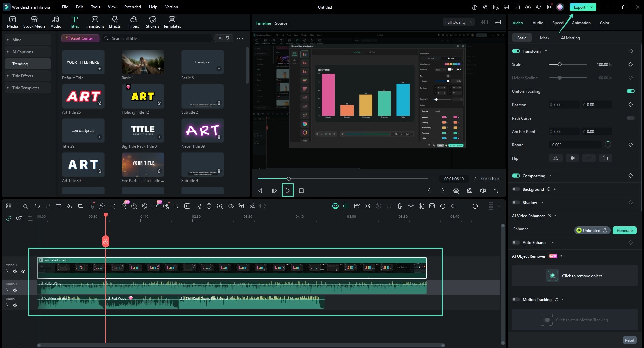Open the Extended menu
This screenshot has width=644, height=348.
tap(132, 7)
